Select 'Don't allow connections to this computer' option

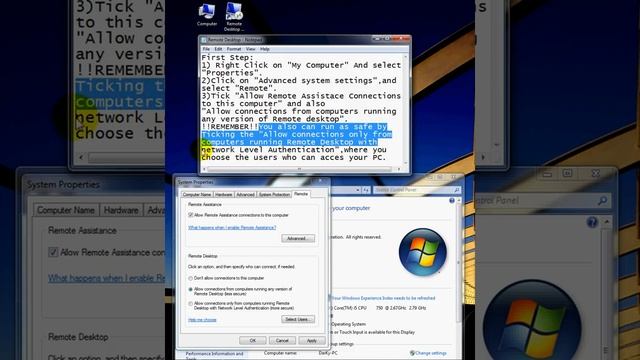pyautogui.click(x=190, y=278)
